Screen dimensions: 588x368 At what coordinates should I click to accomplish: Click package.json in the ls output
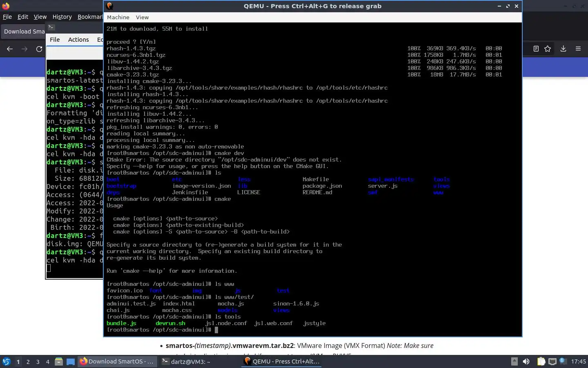(322, 186)
